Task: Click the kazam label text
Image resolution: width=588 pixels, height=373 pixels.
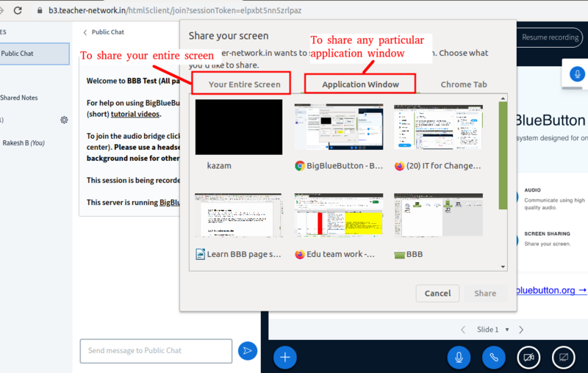Action: (219, 165)
